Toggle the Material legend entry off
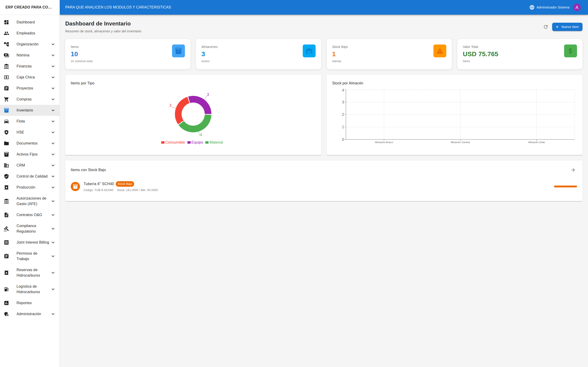 [214, 142]
